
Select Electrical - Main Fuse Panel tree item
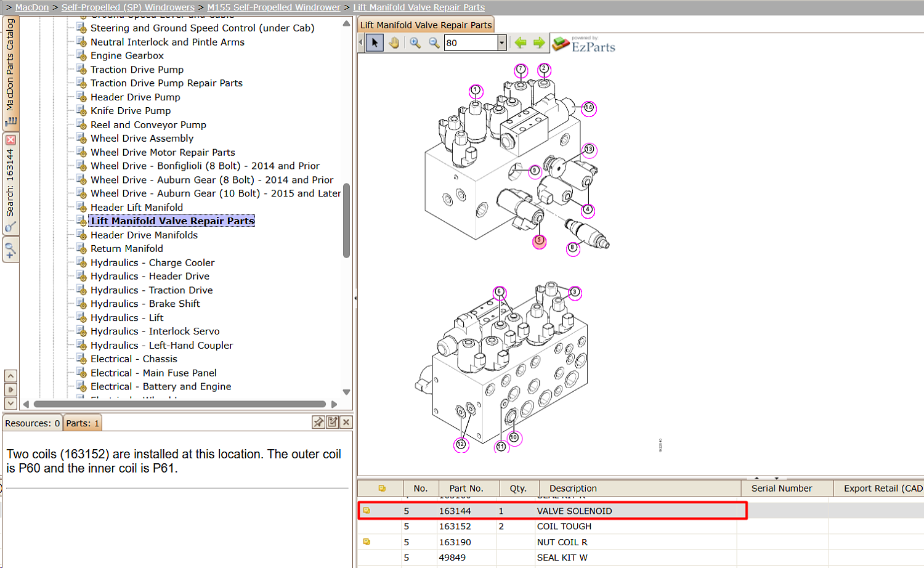point(153,373)
